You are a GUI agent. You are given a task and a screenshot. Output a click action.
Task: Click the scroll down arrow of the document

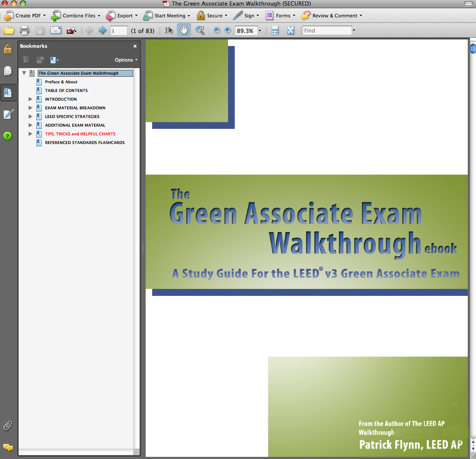(473, 449)
